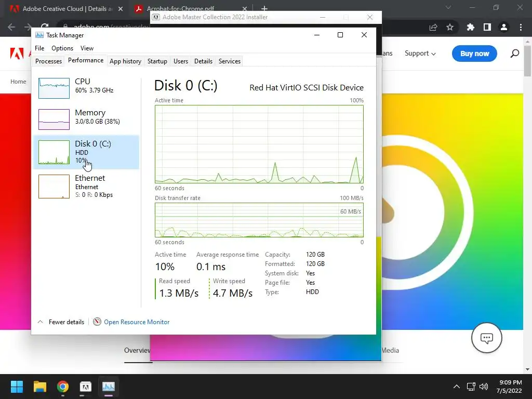The image size is (532, 399).
Task: Switch to the App history tab
Action: (125, 61)
